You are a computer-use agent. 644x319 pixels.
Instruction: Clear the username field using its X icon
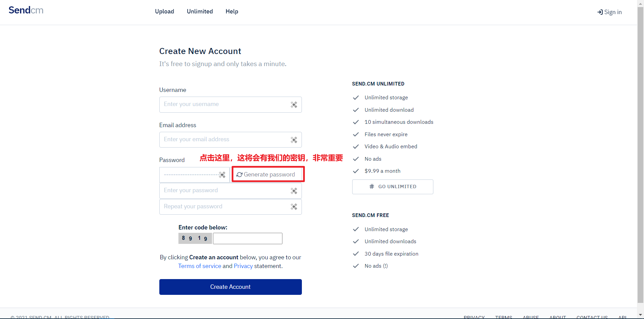click(x=294, y=104)
